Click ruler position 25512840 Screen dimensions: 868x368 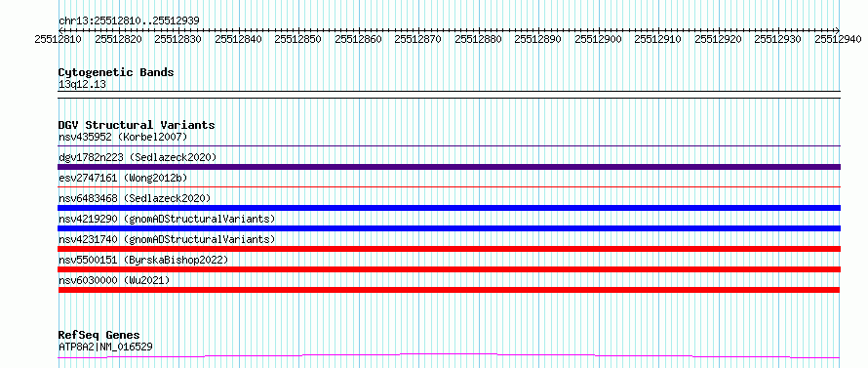pyautogui.click(x=239, y=39)
